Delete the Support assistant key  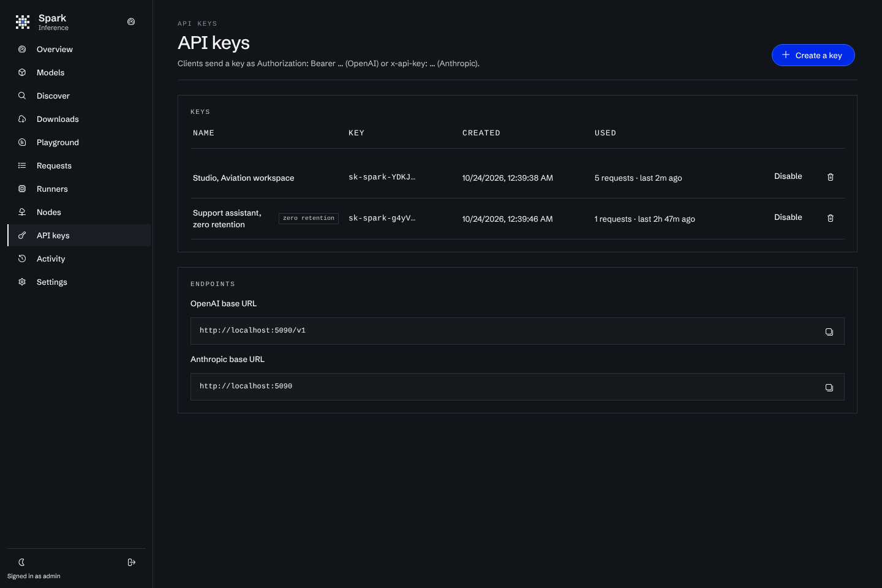[x=831, y=218]
